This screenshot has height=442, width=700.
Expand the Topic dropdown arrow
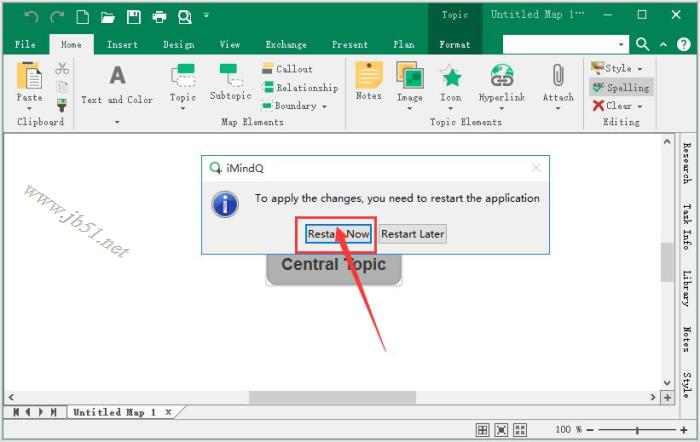pos(183,108)
